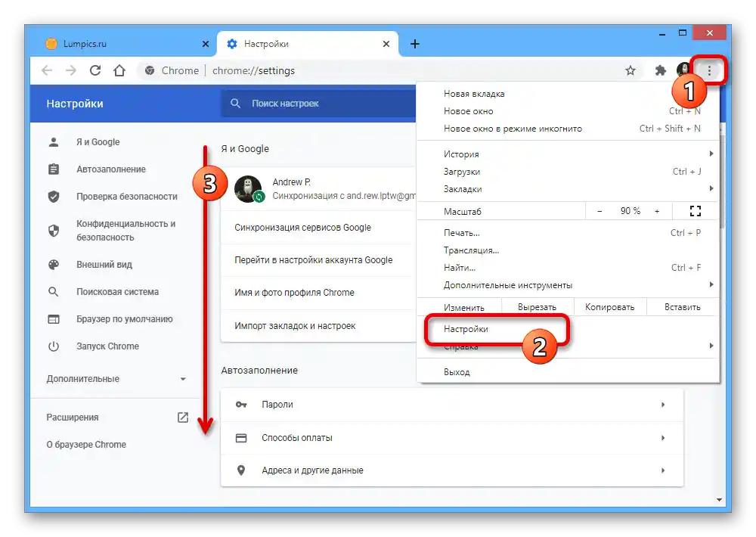Toggle fullscreen mode icon in menu
This screenshot has height=537, width=756.
click(x=696, y=211)
